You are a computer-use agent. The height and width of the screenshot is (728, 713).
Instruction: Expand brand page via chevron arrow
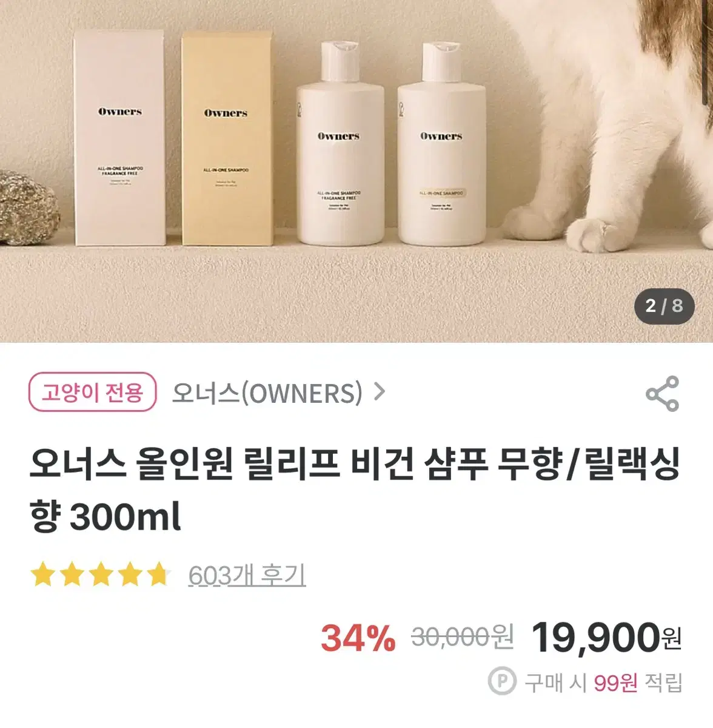point(380,393)
